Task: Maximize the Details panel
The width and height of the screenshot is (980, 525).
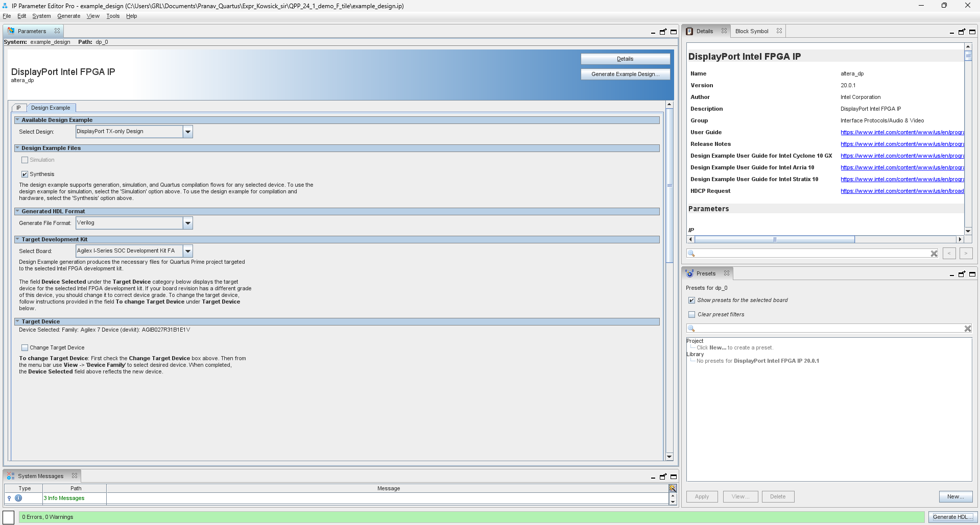Action: (x=972, y=32)
